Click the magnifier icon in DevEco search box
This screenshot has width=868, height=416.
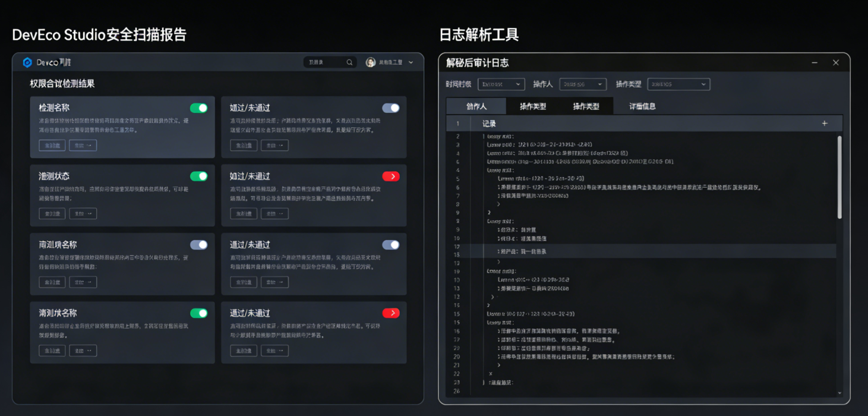[x=350, y=62]
